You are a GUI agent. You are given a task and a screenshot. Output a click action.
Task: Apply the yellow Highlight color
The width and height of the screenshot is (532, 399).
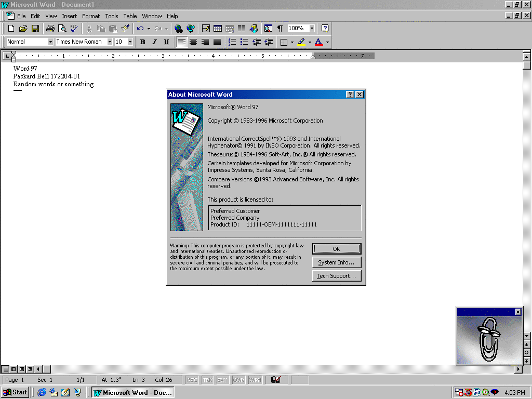pos(301,42)
